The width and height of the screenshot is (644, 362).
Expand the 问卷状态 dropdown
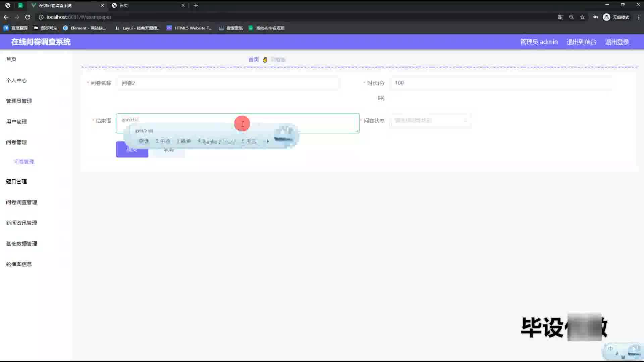click(x=430, y=121)
